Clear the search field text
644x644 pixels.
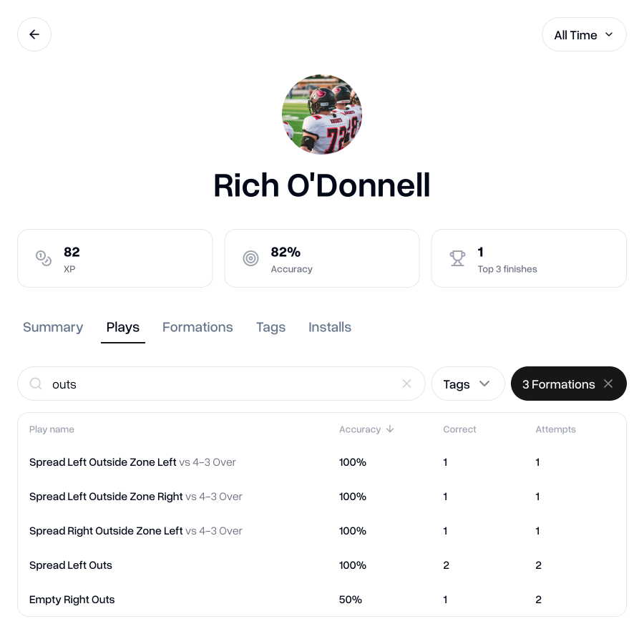pyautogui.click(x=406, y=384)
